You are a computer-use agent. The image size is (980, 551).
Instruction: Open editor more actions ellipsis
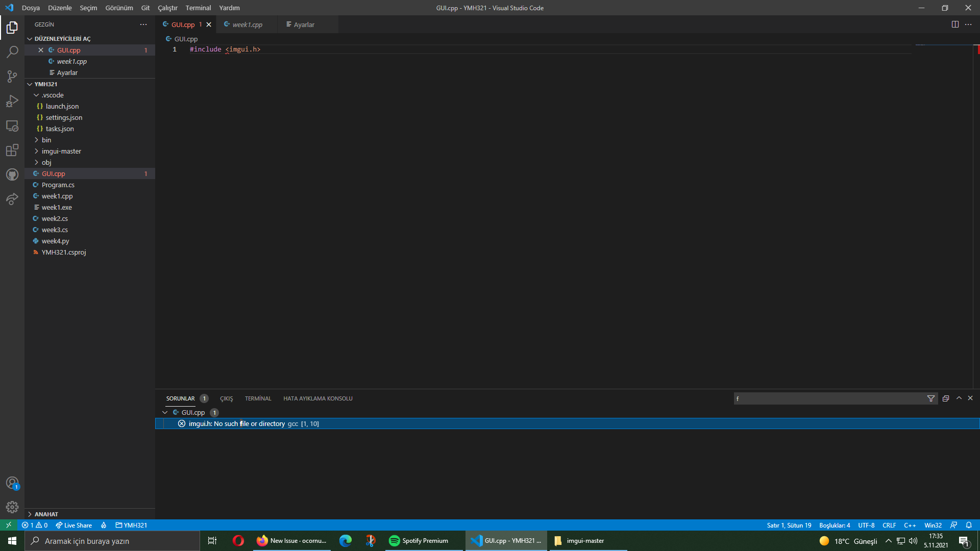968,24
